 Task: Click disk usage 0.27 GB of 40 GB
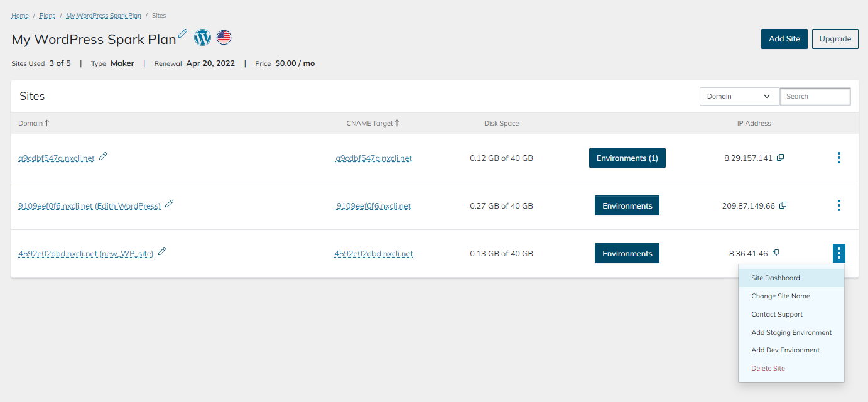coord(501,206)
